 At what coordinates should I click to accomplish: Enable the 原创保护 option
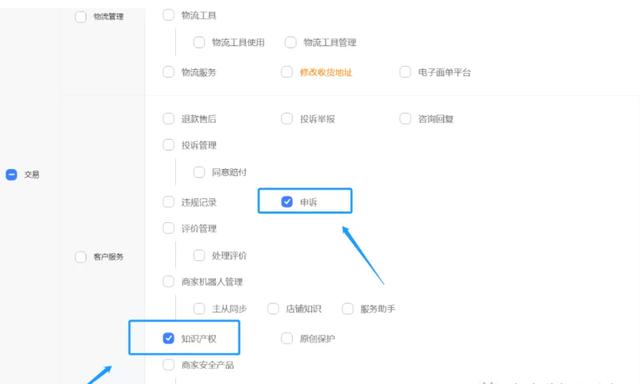287,338
